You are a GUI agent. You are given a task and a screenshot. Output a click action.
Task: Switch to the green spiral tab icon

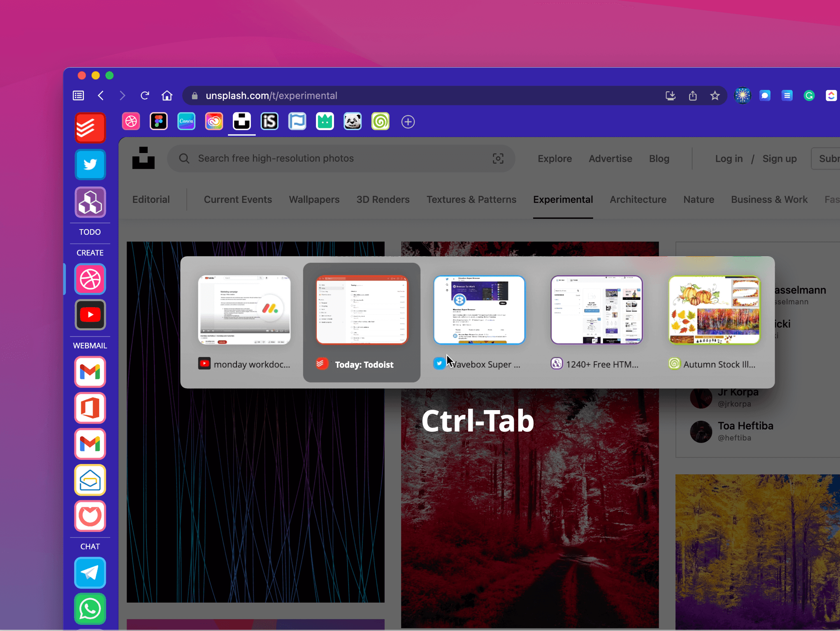click(x=381, y=122)
